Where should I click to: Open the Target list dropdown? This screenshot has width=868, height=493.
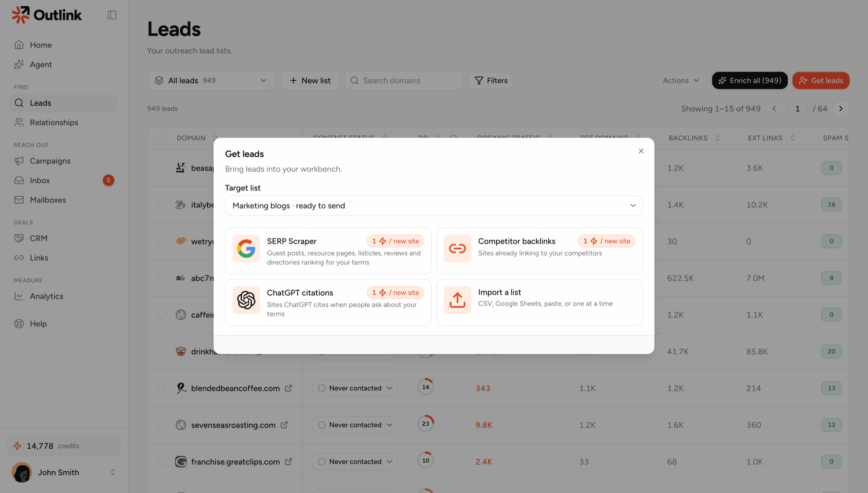click(x=434, y=205)
